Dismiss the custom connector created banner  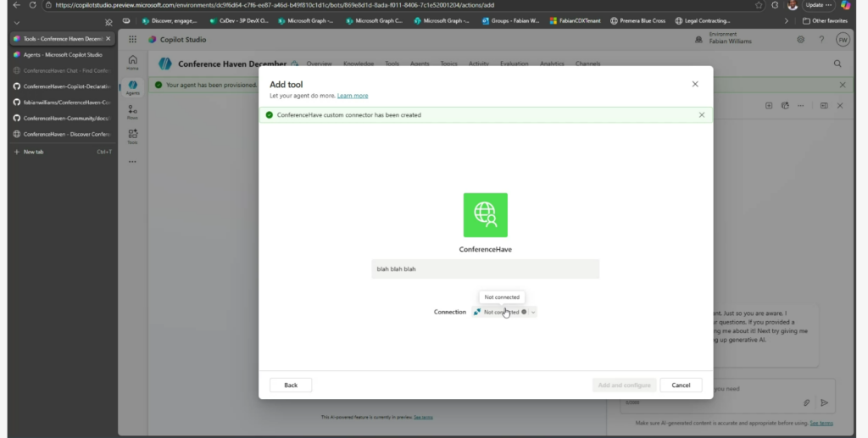pyautogui.click(x=701, y=115)
